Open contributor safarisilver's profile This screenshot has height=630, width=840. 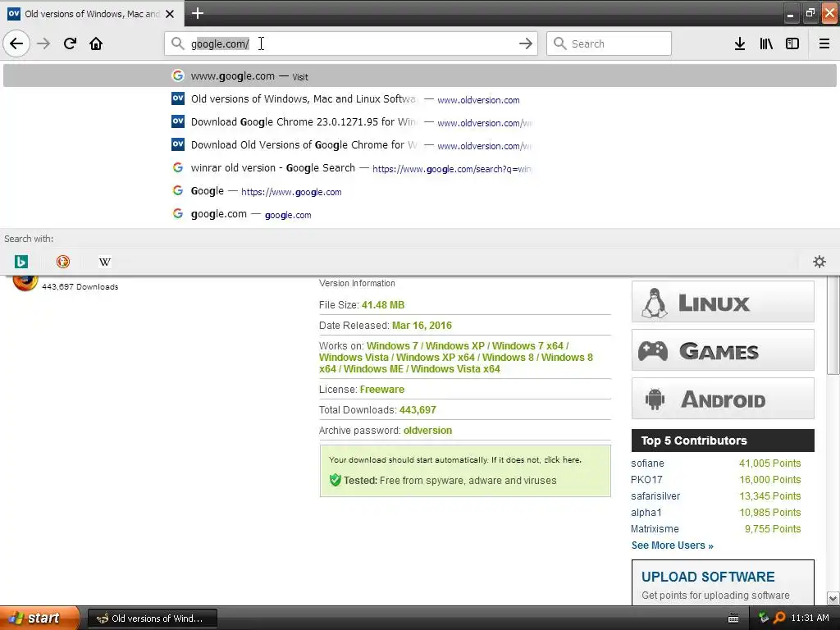(655, 496)
